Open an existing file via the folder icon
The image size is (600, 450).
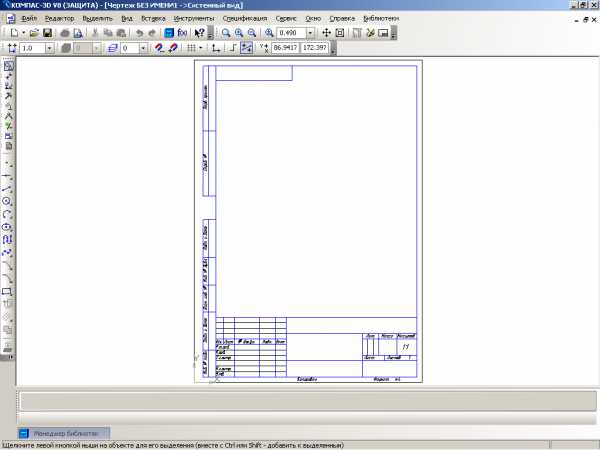[x=34, y=33]
